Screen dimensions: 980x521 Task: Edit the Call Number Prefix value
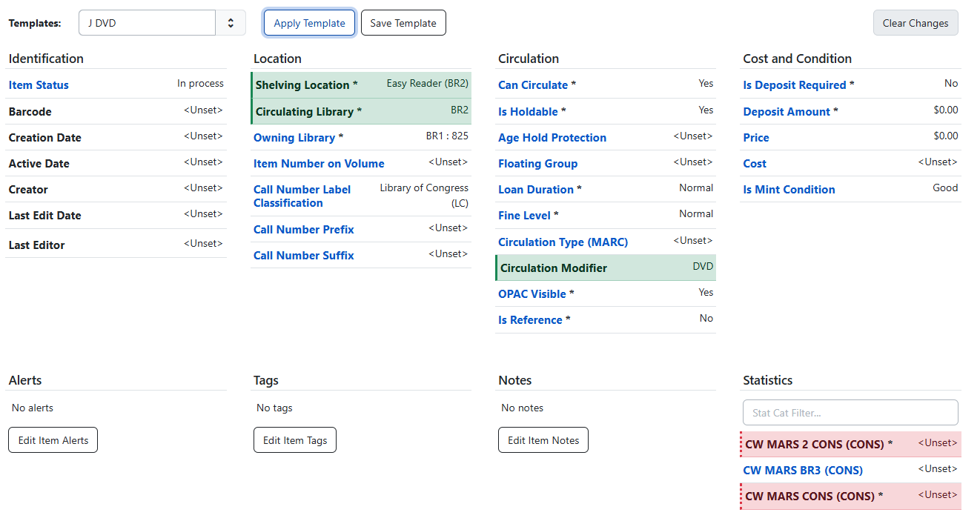[x=303, y=229]
